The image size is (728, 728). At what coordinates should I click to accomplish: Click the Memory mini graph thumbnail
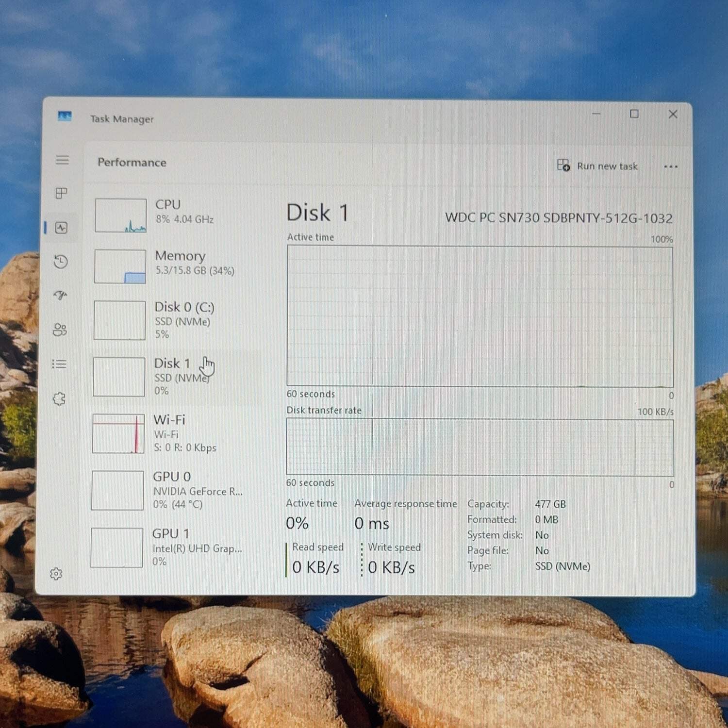(120, 266)
